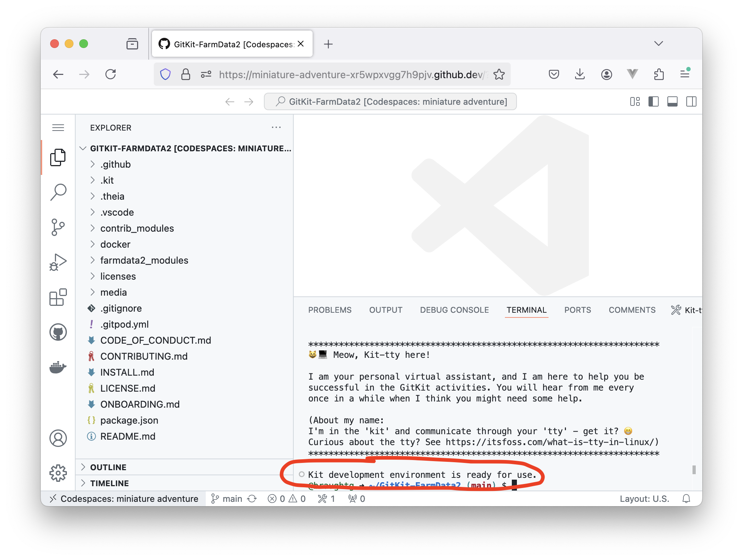Click Codespaces: miniature adventure remote indicator
The image size is (743, 560).
124,499
